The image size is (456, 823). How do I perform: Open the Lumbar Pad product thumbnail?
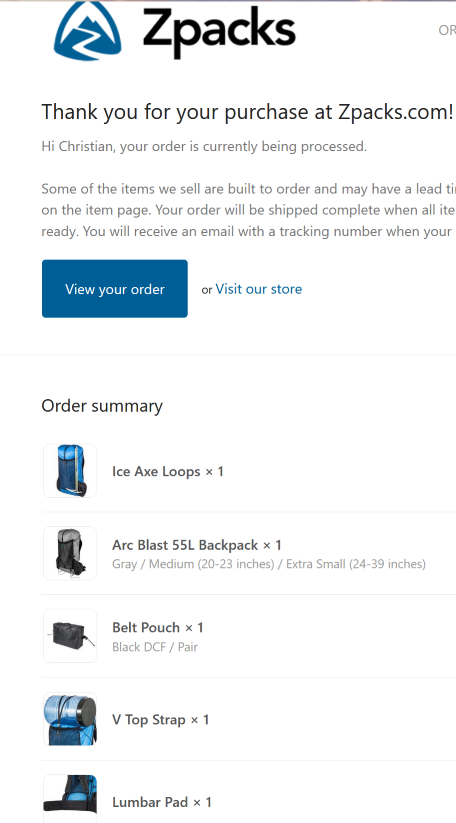pos(70,800)
